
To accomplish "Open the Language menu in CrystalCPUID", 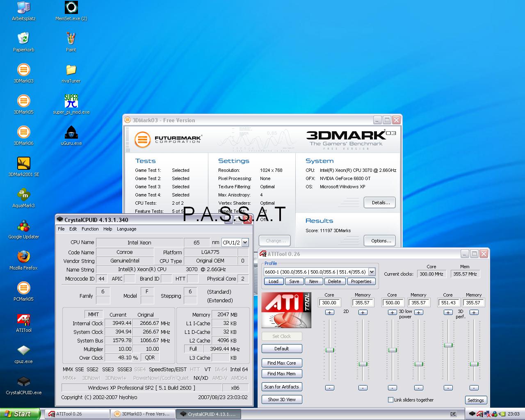I will coord(126,229).
